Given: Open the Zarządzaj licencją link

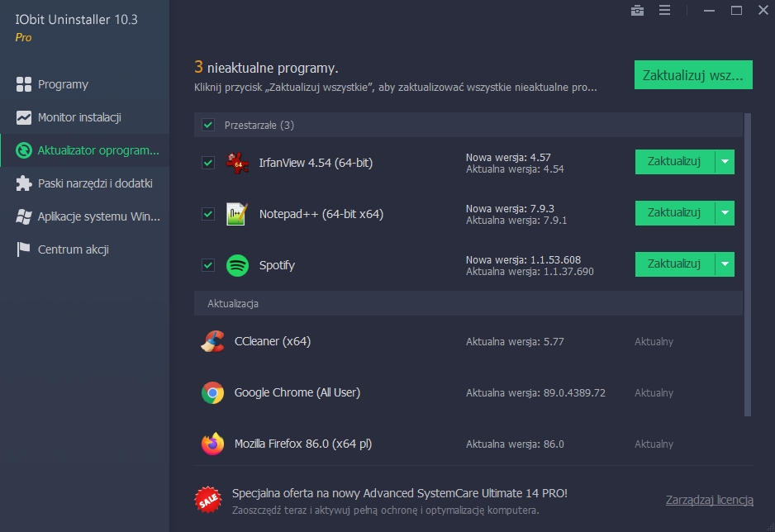Looking at the screenshot, I should point(709,500).
